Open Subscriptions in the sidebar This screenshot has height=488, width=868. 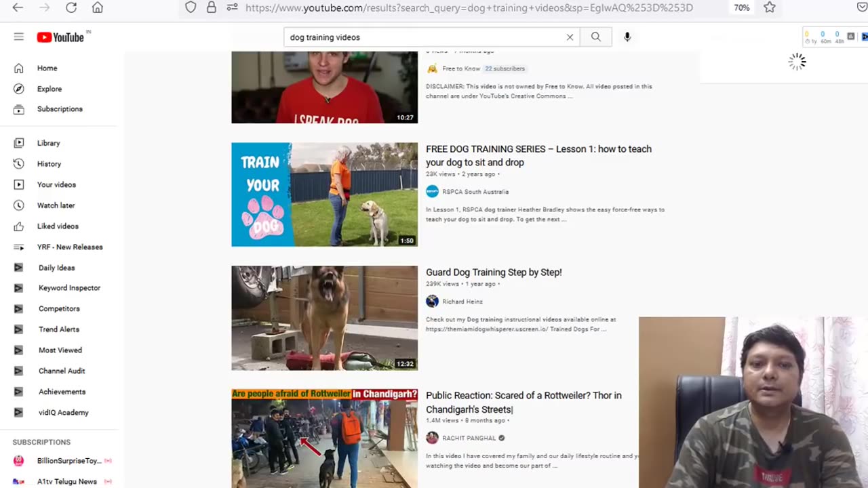[x=60, y=109]
